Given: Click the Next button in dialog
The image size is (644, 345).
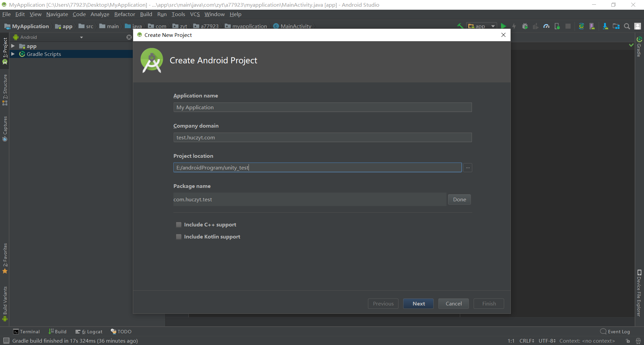Looking at the screenshot, I should click(x=418, y=303).
